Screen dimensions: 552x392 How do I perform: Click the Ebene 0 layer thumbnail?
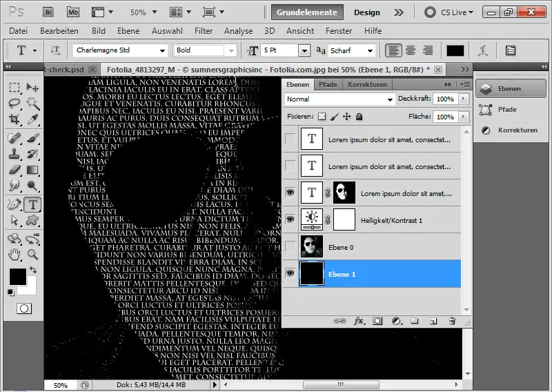pyautogui.click(x=312, y=246)
